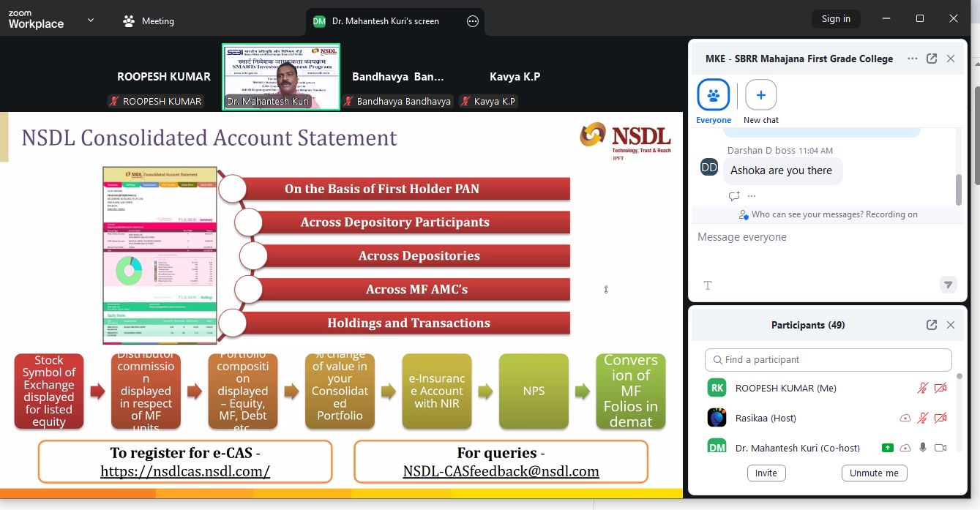
Task: Open screen share options ellipsis menu
Action: [x=473, y=21]
